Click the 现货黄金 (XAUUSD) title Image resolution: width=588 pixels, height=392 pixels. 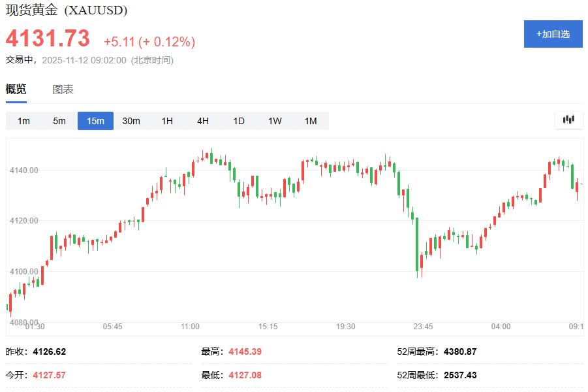click(67, 10)
